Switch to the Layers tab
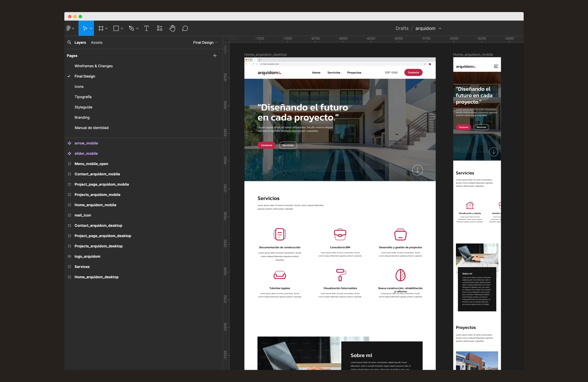The height and width of the screenshot is (382, 588). pos(80,42)
